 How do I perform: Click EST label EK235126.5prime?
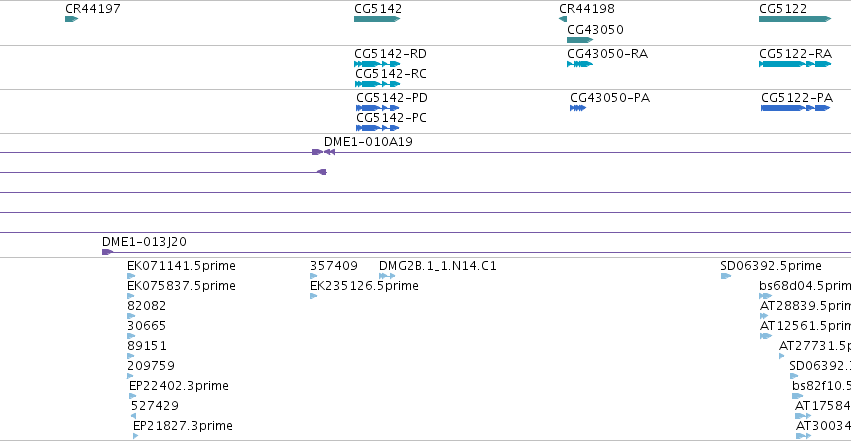pos(364,286)
